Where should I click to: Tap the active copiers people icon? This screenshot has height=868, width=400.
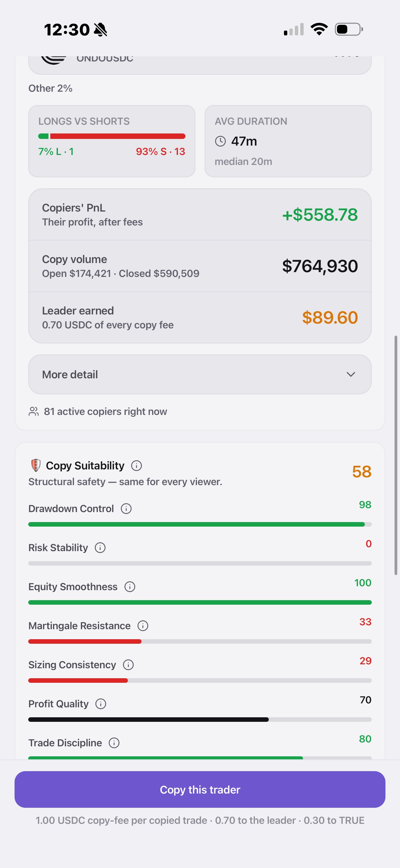[34, 411]
